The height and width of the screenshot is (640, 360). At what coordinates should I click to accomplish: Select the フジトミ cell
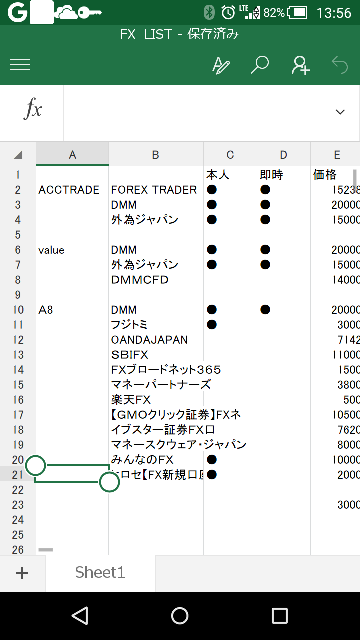click(156, 324)
